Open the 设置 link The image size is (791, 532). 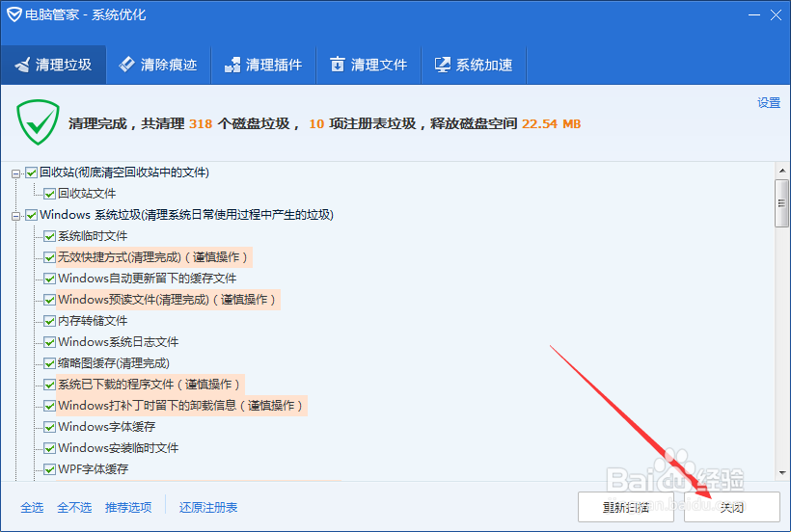click(769, 103)
